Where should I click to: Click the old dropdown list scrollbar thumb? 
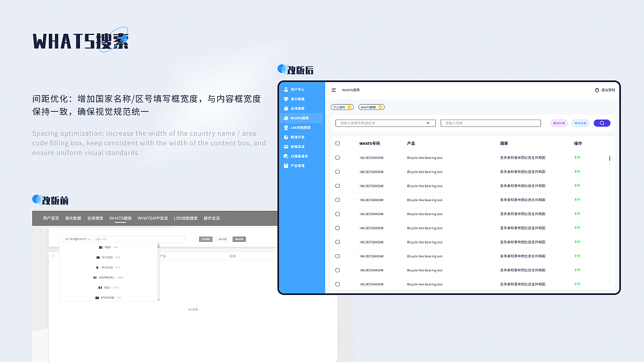[x=158, y=246]
